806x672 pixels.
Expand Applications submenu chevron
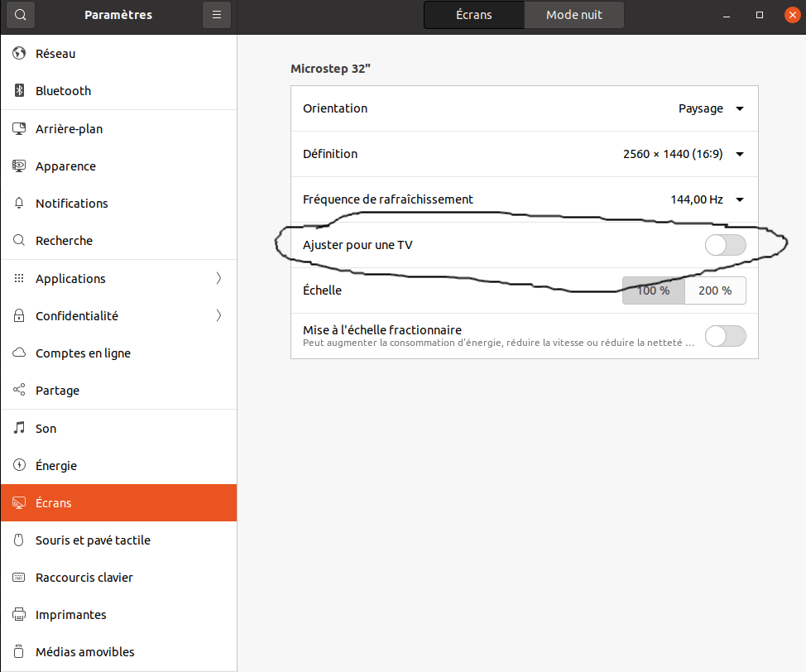click(218, 278)
